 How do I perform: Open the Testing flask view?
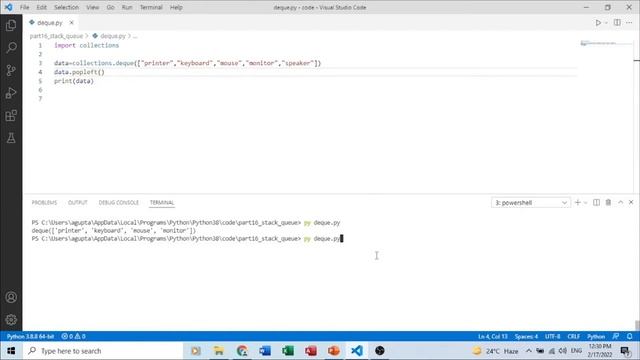[x=11, y=138]
